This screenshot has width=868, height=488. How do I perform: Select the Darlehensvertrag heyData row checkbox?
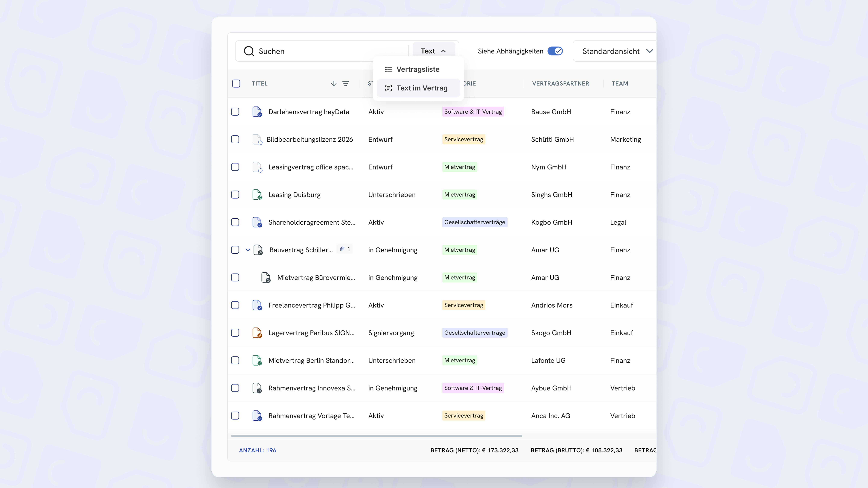click(235, 112)
